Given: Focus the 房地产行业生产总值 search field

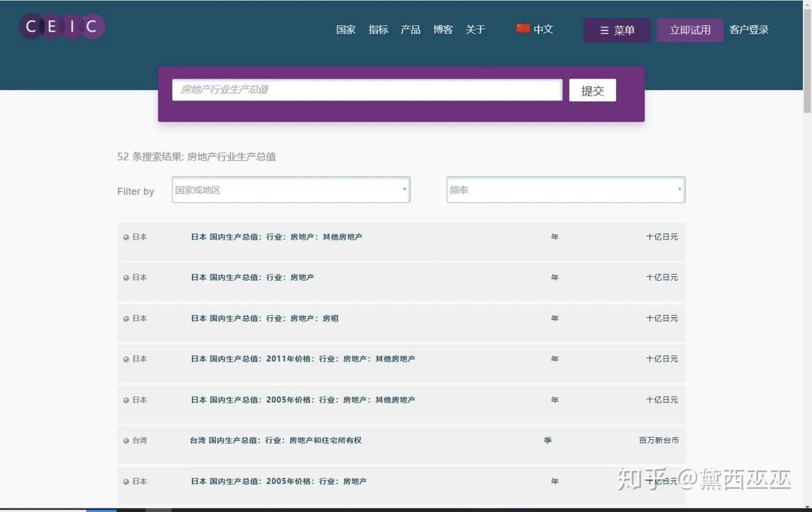Looking at the screenshot, I should (367, 90).
